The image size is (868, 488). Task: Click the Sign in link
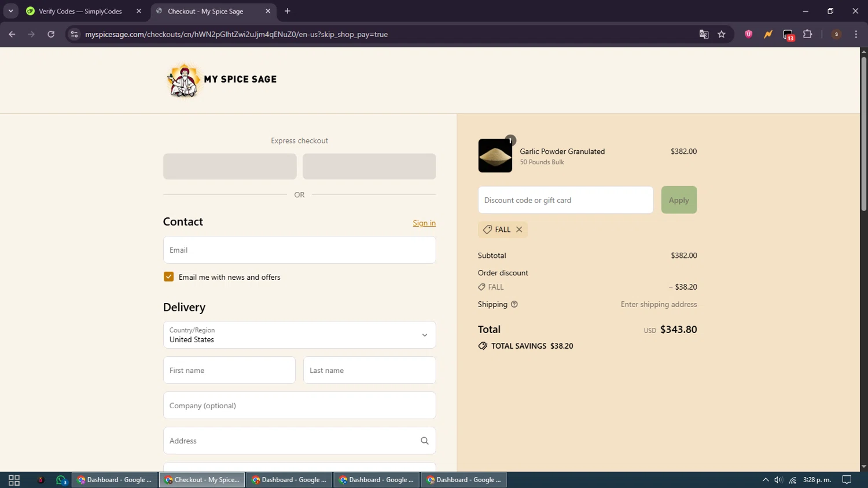424,223
